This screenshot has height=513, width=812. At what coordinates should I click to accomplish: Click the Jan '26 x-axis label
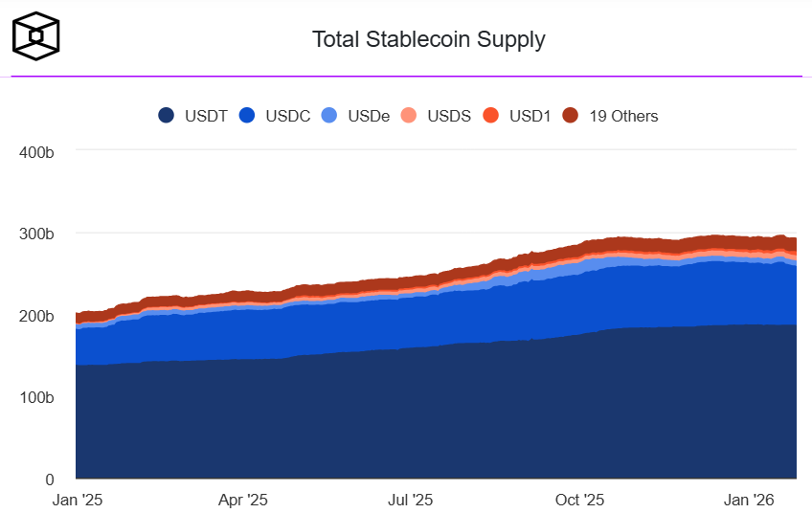click(x=748, y=500)
